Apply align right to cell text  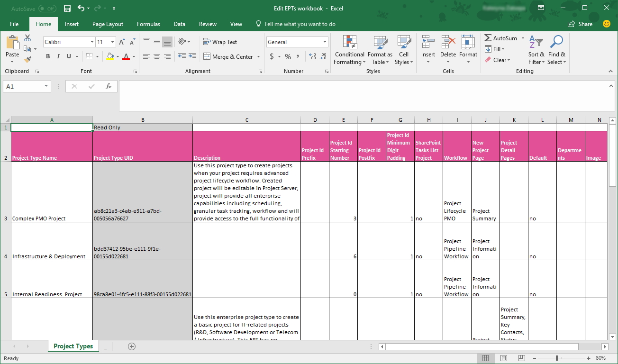(167, 56)
